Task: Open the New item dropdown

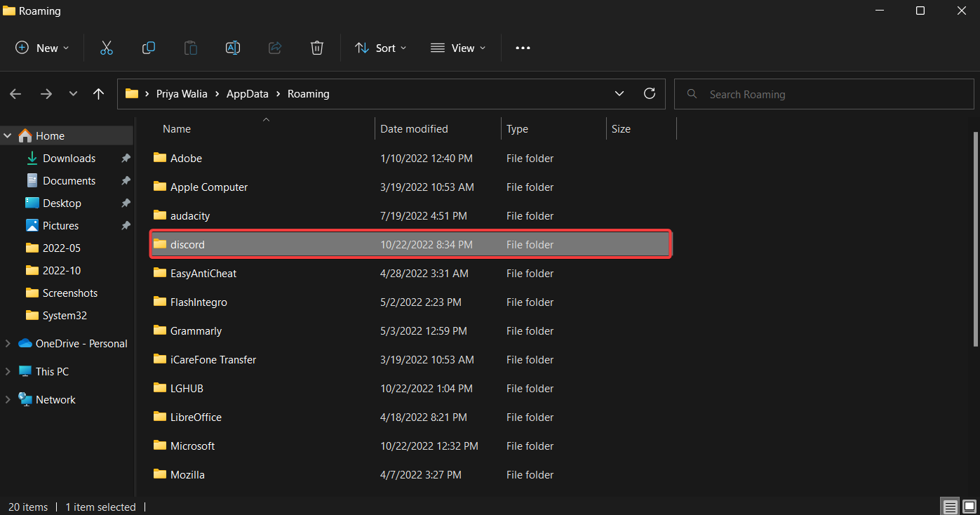Action: pos(43,48)
